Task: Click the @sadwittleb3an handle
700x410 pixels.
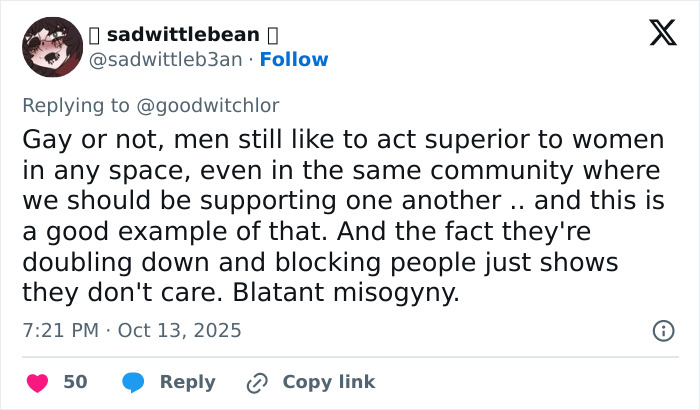Action: [x=166, y=60]
